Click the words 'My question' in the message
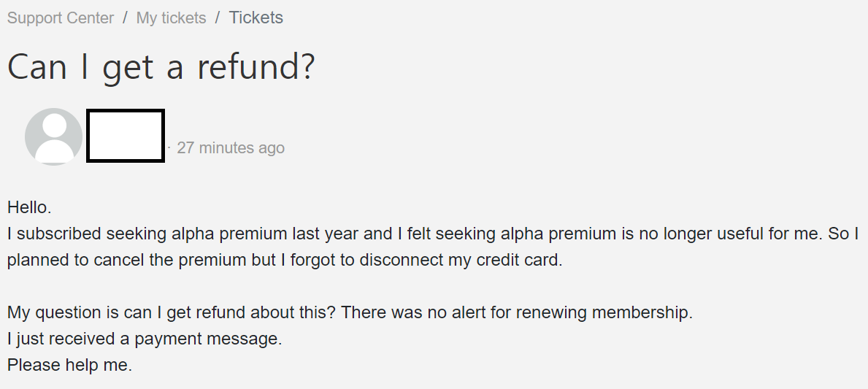This screenshot has height=389, width=868. (x=52, y=313)
